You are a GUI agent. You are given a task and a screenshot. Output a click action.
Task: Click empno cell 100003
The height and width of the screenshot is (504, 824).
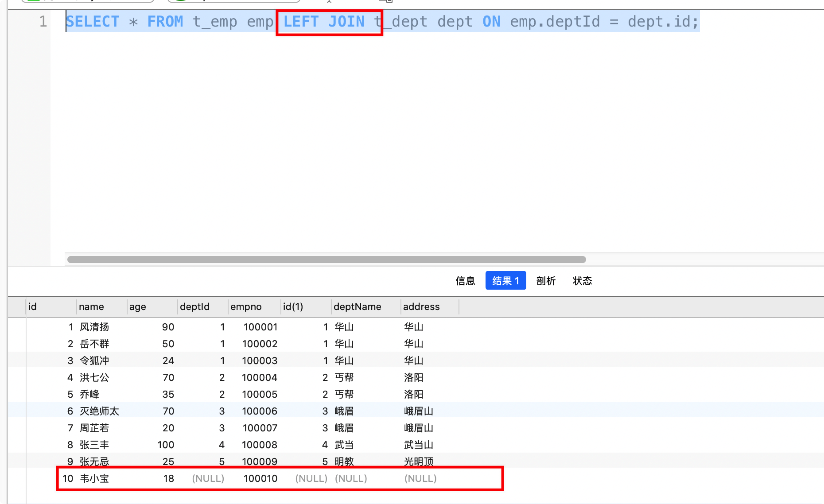click(260, 361)
